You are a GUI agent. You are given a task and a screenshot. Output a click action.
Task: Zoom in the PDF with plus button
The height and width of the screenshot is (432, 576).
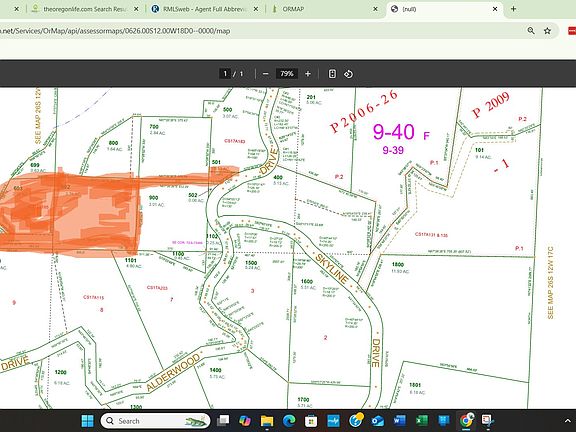(x=308, y=74)
